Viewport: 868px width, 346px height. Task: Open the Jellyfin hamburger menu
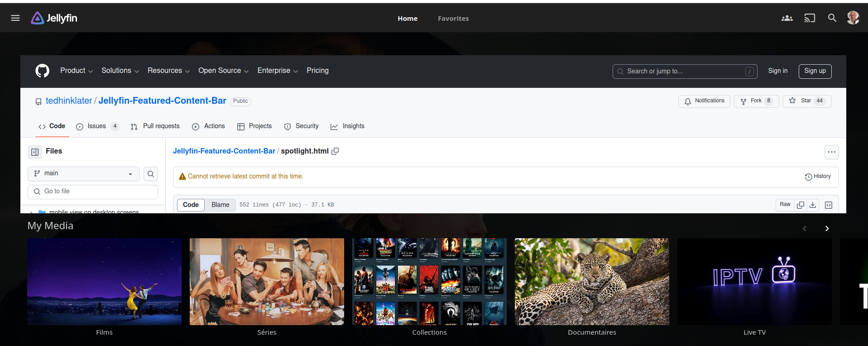pyautogui.click(x=15, y=18)
